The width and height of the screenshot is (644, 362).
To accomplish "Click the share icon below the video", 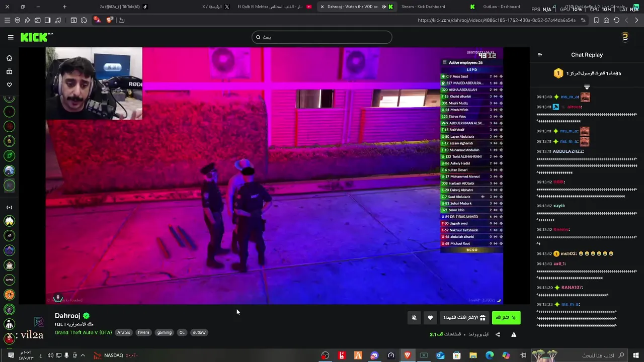I will click(x=498, y=334).
